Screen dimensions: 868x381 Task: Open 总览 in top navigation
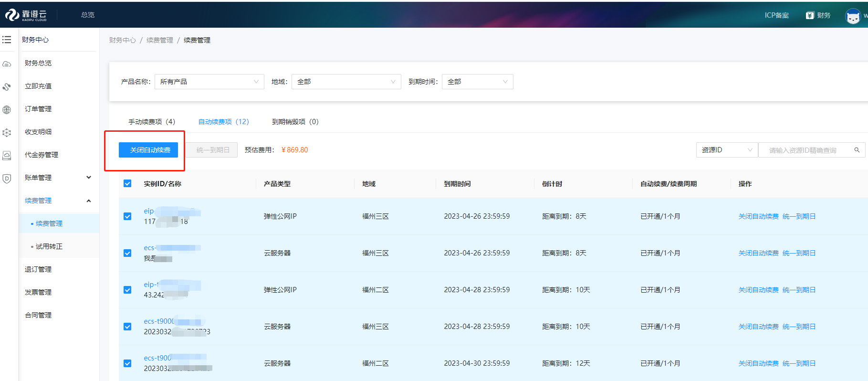[88, 15]
